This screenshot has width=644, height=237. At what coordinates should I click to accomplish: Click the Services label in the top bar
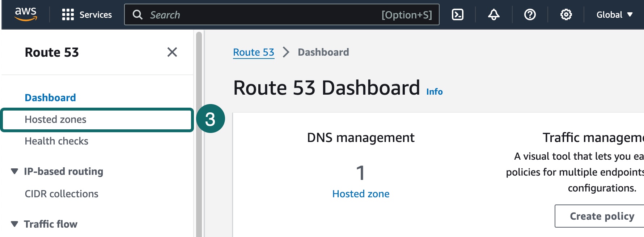[96, 15]
